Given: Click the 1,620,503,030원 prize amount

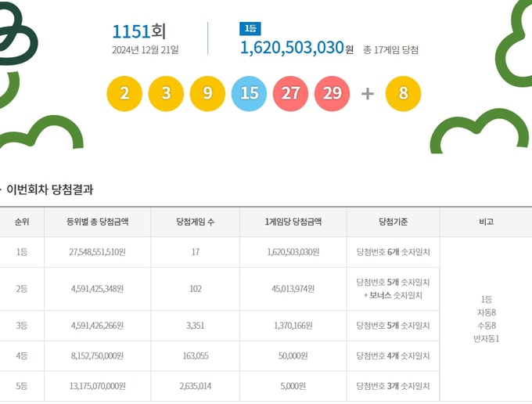Looking at the screenshot, I should 297,48.
